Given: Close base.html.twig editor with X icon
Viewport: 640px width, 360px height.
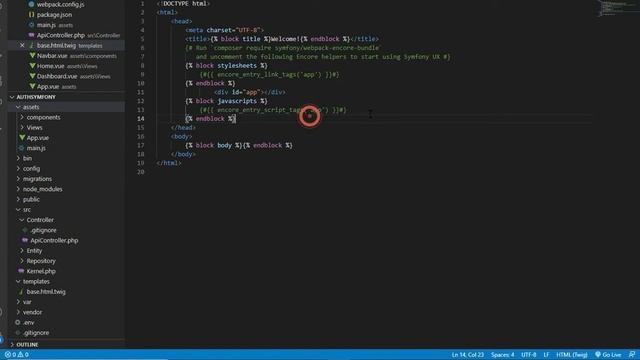Looking at the screenshot, I should tap(22, 45).
